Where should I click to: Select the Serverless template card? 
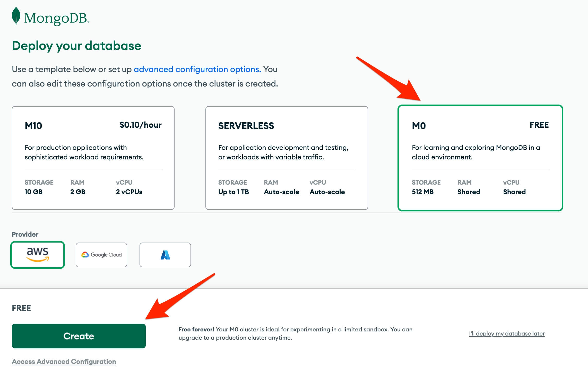287,158
